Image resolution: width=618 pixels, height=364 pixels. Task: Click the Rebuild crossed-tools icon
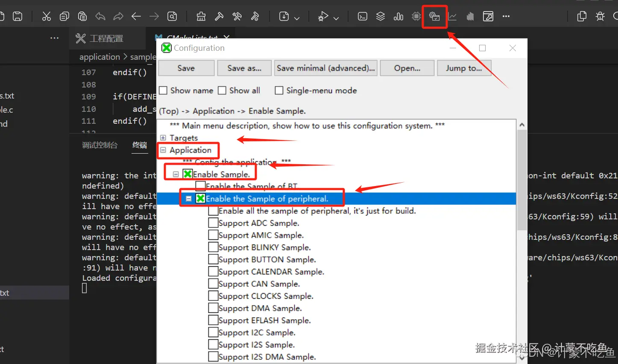237,16
